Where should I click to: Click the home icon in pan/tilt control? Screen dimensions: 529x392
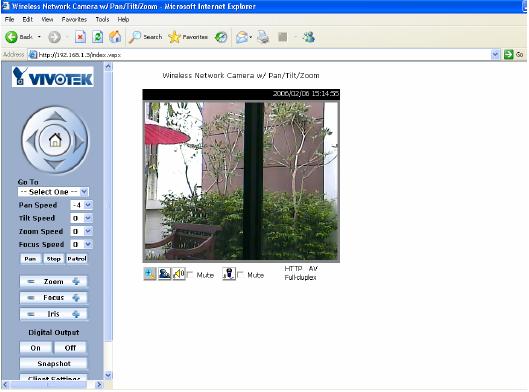55,140
